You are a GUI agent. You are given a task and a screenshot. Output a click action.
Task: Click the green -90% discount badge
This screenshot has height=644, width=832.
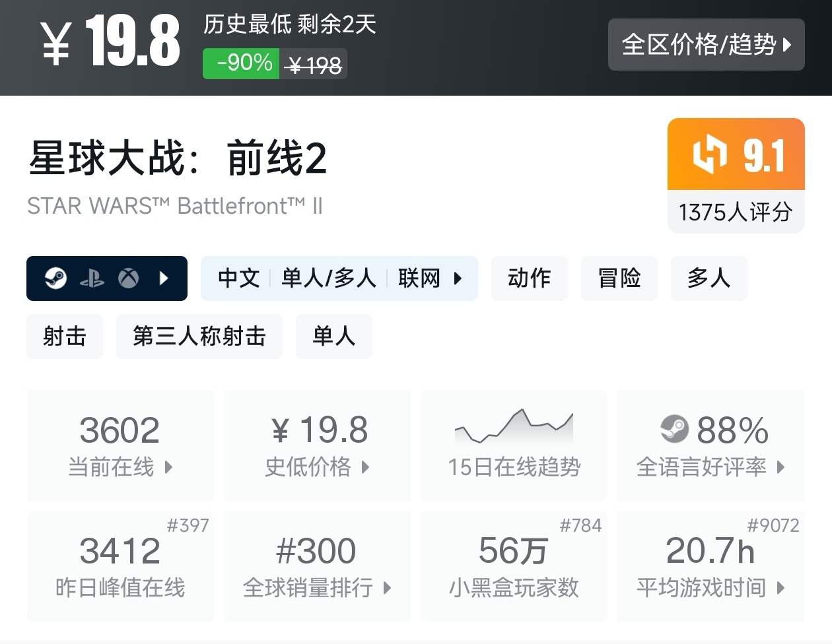click(x=241, y=63)
